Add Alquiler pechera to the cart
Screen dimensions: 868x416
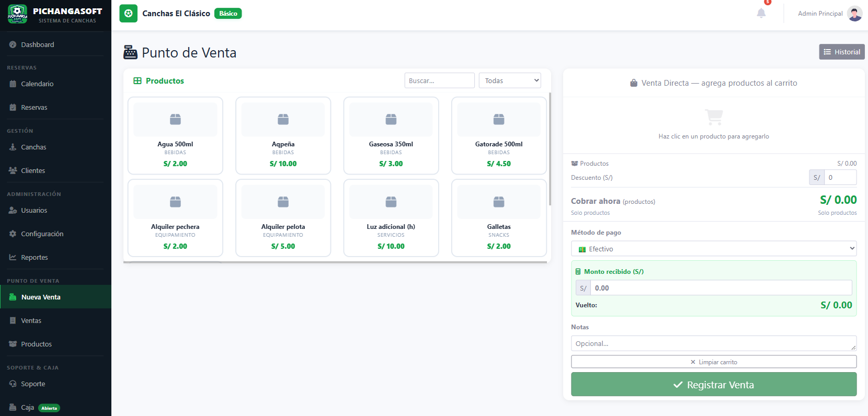click(175, 218)
